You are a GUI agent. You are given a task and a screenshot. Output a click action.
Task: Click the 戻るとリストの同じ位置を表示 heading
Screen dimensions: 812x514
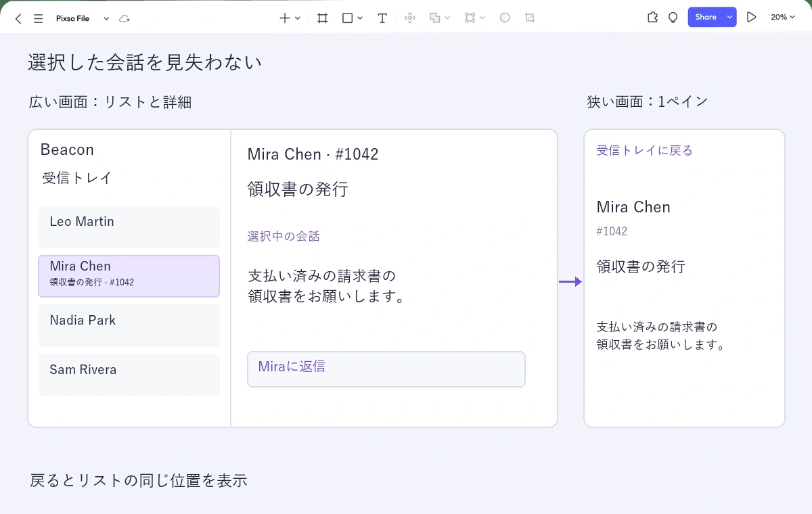139,480
